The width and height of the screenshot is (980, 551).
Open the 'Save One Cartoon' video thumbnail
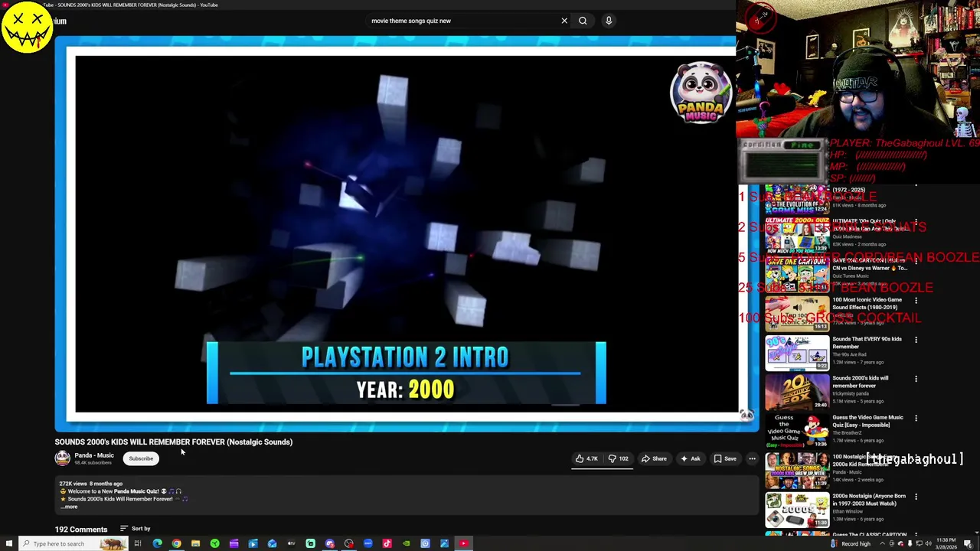(797, 275)
